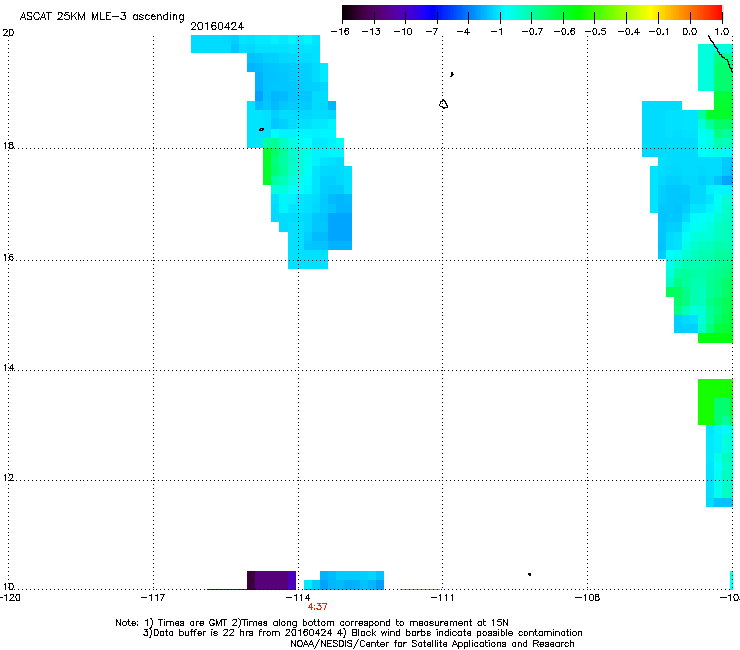Click latitude axis label 16

(8, 258)
